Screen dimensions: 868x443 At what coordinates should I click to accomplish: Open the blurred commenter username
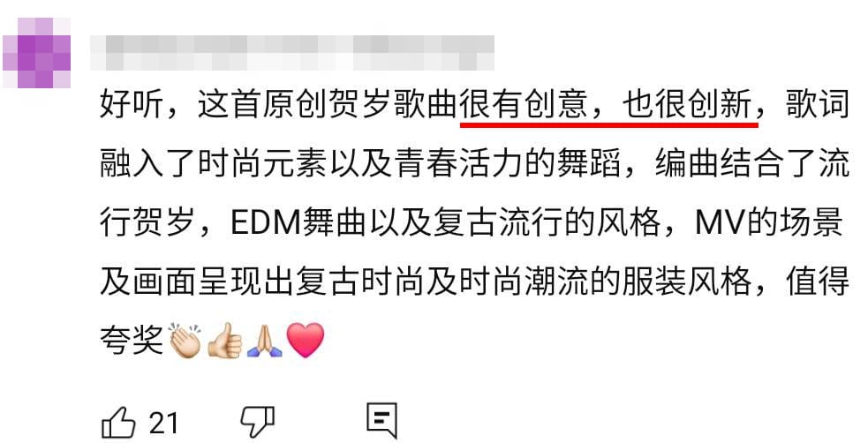292,53
